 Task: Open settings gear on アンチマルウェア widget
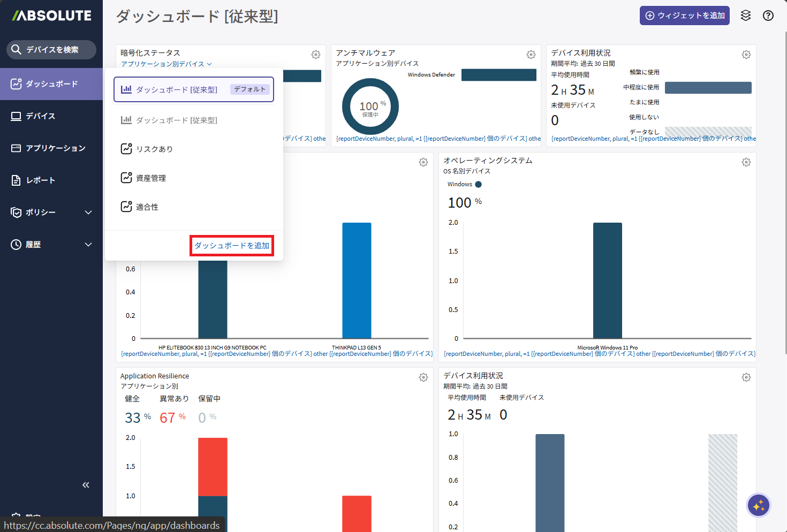(531, 55)
